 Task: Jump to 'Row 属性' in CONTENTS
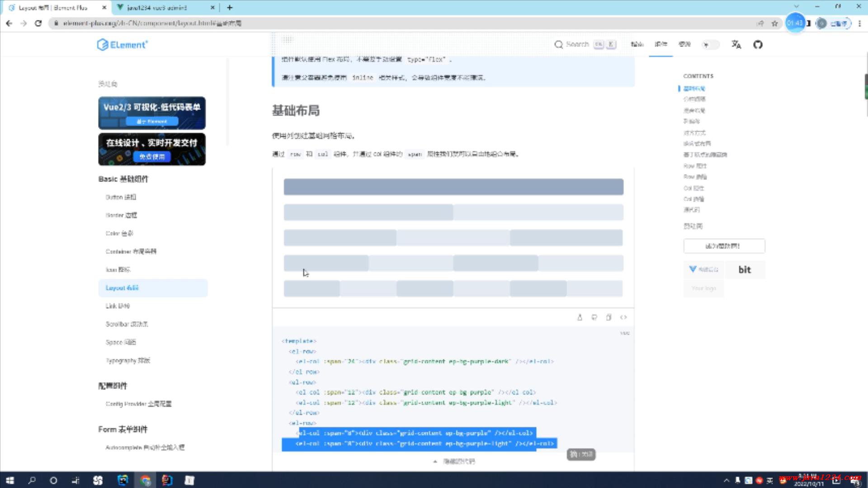695,166
